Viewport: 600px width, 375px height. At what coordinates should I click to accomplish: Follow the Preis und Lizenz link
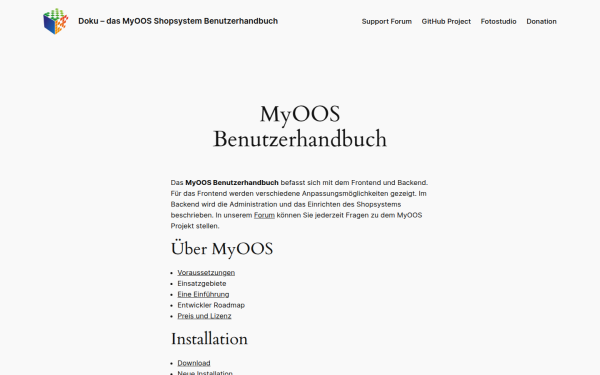coord(204,316)
